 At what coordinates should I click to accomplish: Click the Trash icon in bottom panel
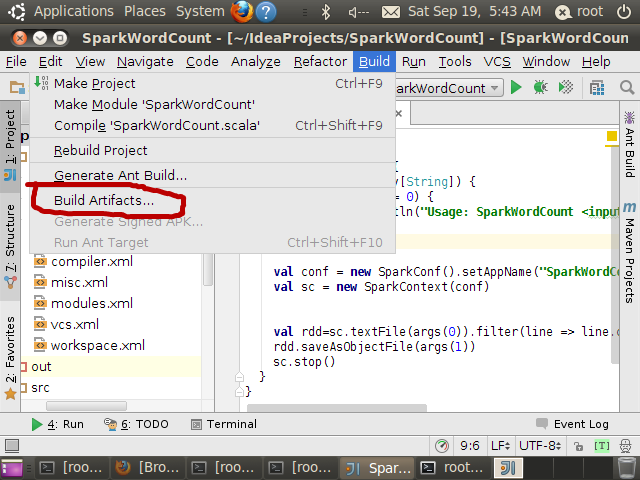click(x=625, y=468)
